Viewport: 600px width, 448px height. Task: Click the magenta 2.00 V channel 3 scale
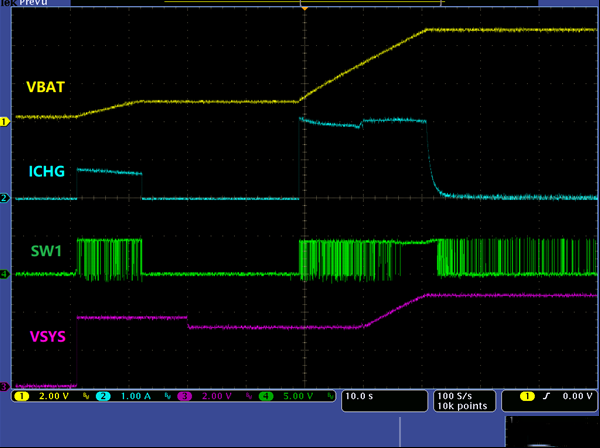click(x=217, y=396)
